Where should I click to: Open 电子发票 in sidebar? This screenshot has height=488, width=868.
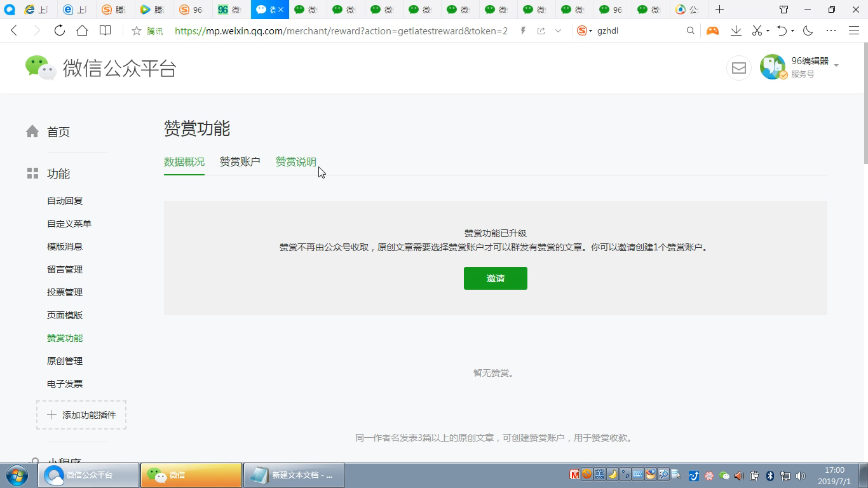(x=65, y=384)
